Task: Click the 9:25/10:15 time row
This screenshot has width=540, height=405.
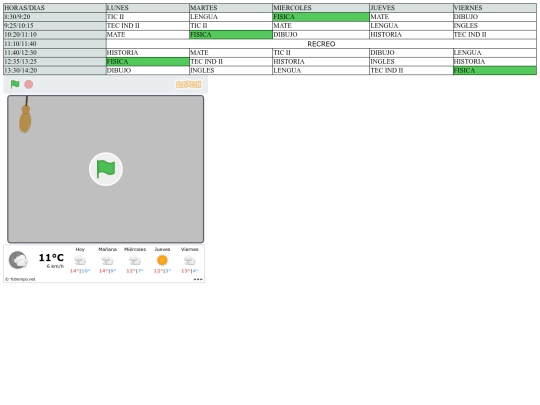Action: click(55, 26)
